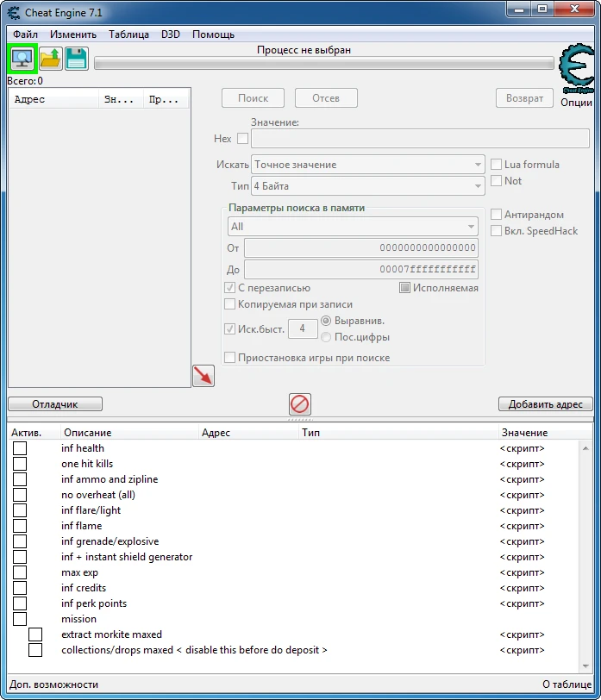
Task: Activate collections/drops maxed checkbox
Action: tap(35, 650)
